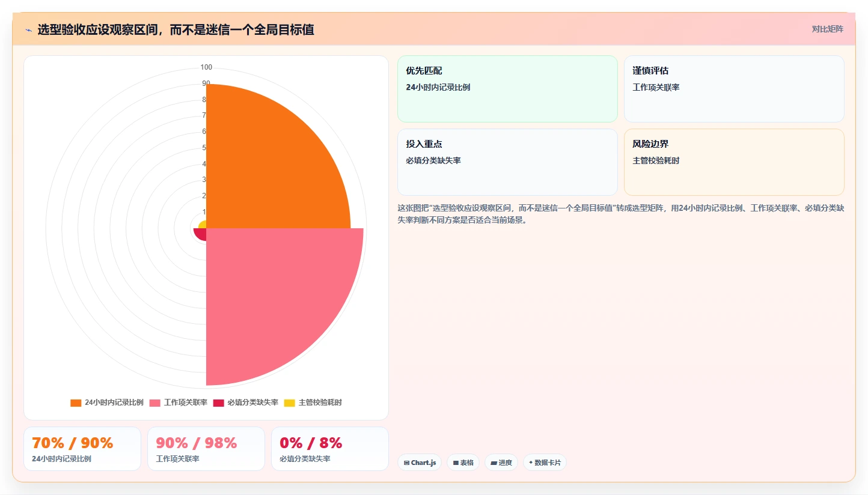
Task: Select the 进度 tag pill
Action: (501, 463)
